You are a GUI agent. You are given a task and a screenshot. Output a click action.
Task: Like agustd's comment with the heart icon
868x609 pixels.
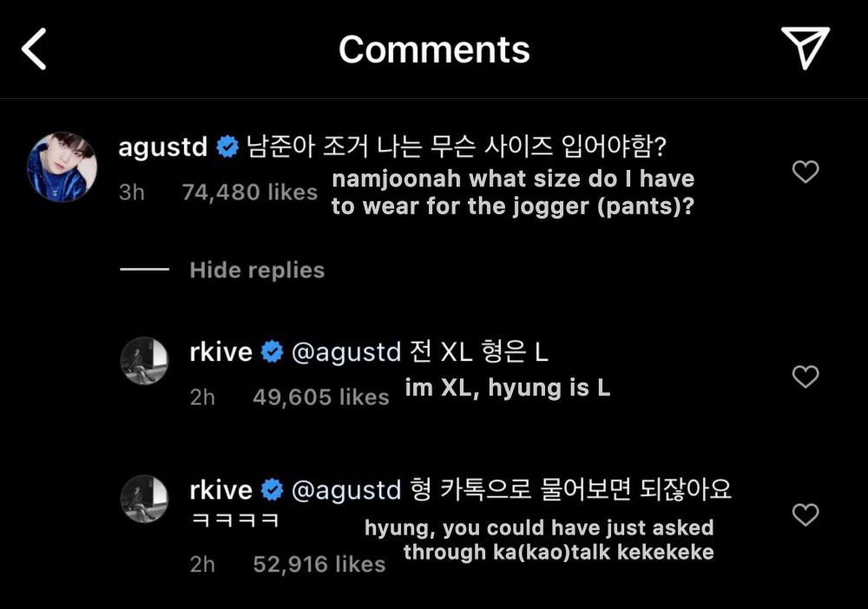[806, 172]
